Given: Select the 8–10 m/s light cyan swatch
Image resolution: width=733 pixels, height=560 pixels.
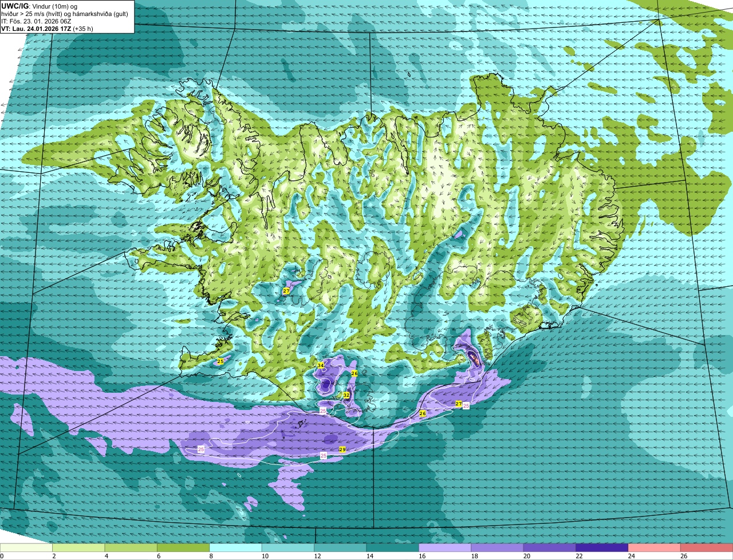Looking at the screenshot, I should (235, 547).
